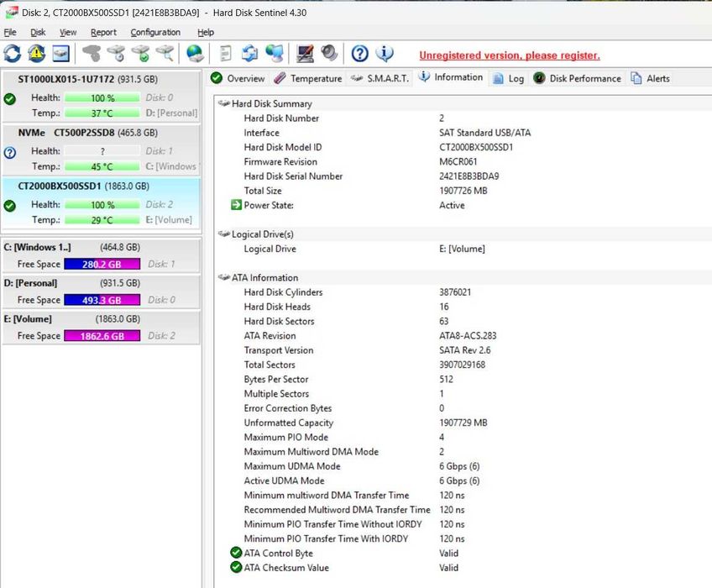Select the C: [Windows 1..] partition entry

point(102,255)
